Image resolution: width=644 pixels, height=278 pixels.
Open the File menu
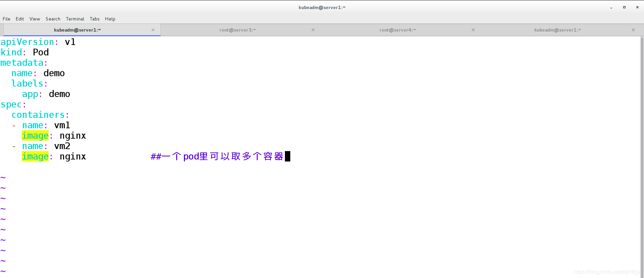pos(6,19)
